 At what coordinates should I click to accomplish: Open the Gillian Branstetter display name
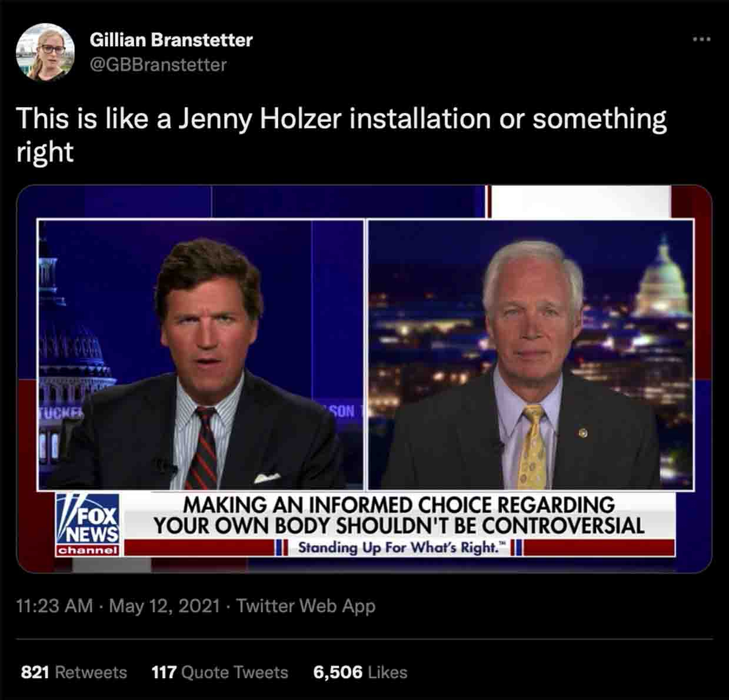click(x=171, y=40)
